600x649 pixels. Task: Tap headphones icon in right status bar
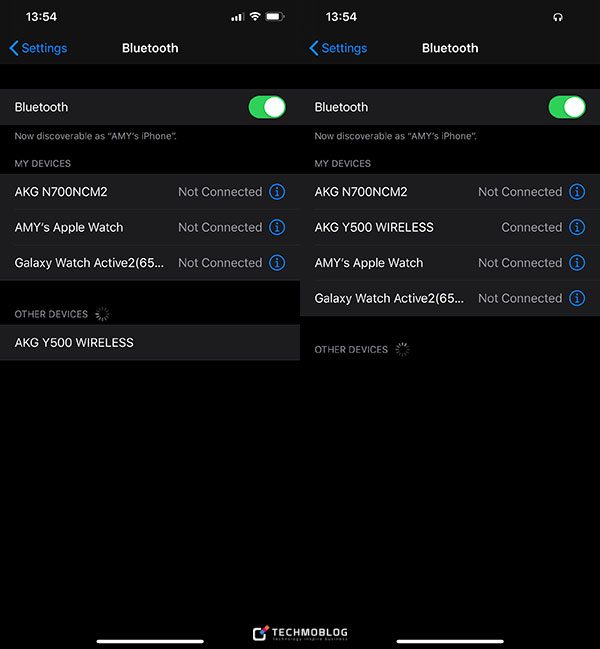coord(557,17)
